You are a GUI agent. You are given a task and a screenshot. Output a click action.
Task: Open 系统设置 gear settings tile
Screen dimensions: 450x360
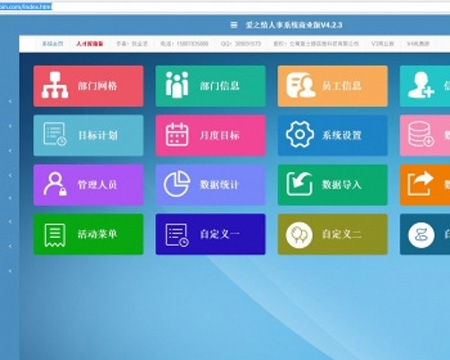[332, 135]
